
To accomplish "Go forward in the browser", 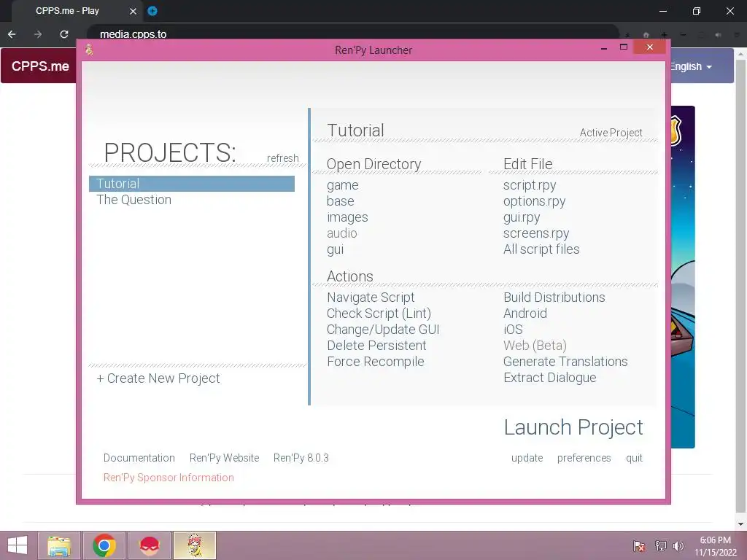I will click(38, 34).
